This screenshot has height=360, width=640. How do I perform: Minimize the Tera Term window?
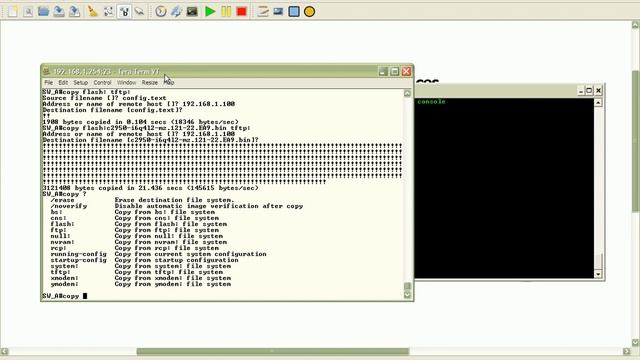[383, 71]
